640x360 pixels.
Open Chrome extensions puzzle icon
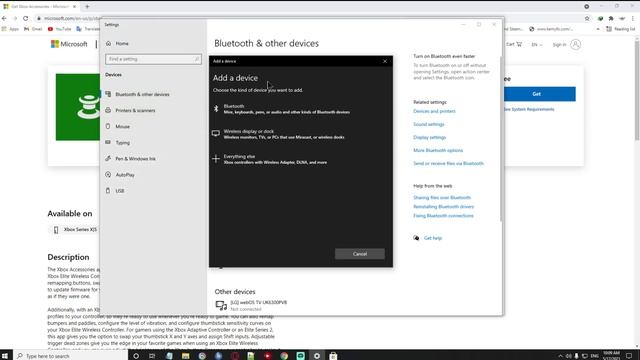[611, 18]
